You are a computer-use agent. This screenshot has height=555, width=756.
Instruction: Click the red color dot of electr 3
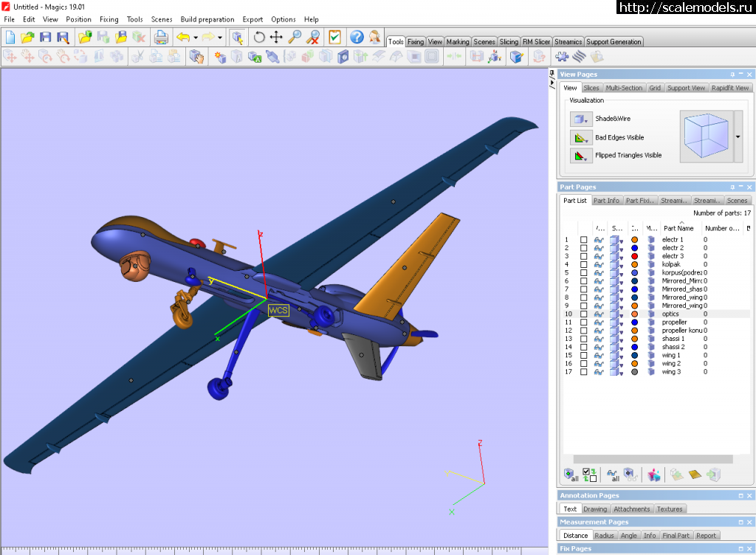[634, 256]
